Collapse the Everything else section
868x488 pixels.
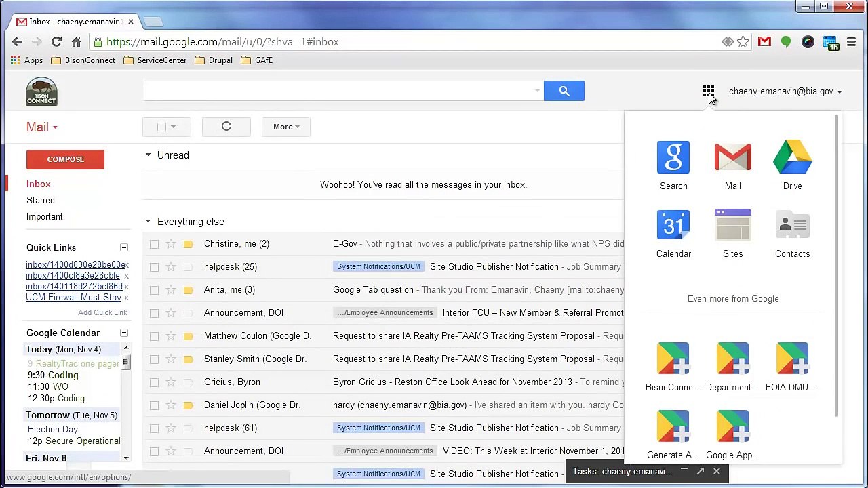(x=148, y=222)
